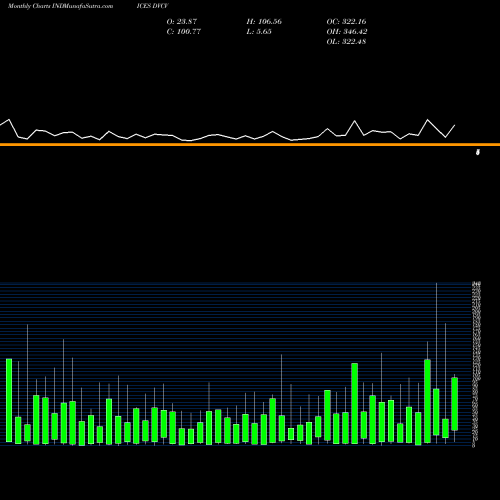
Task: Click the high value 'H: 106.56'
Action: coord(264,22)
